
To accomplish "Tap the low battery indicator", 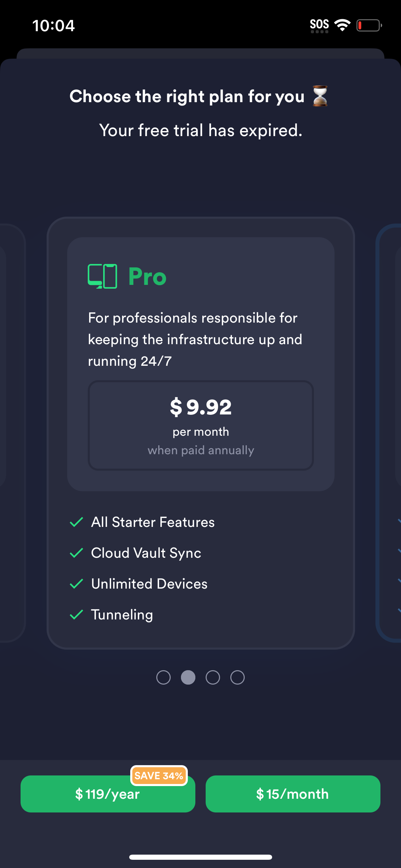I will pos(369,25).
